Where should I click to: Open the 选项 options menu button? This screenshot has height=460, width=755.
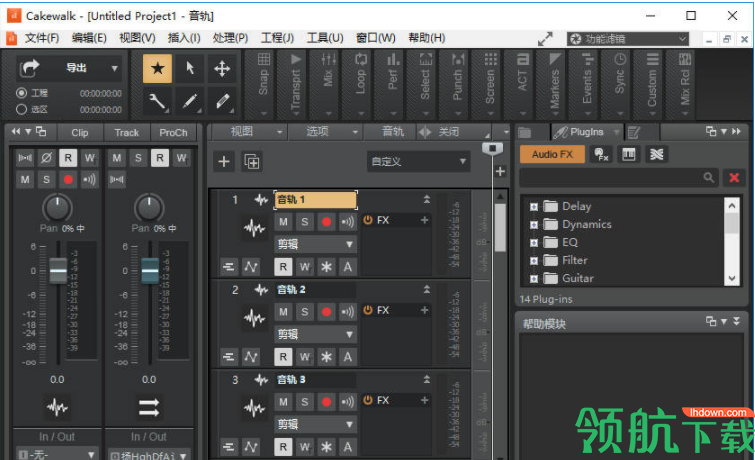click(x=325, y=131)
